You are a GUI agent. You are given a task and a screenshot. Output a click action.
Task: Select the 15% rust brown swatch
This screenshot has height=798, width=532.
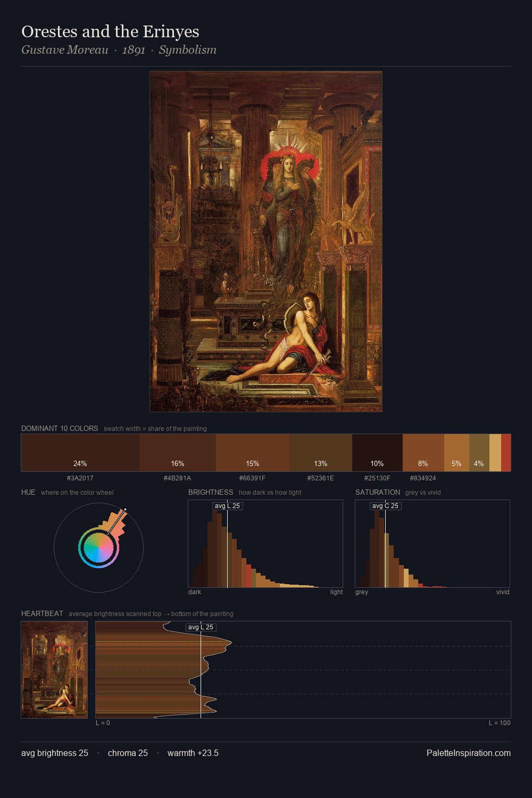click(253, 453)
